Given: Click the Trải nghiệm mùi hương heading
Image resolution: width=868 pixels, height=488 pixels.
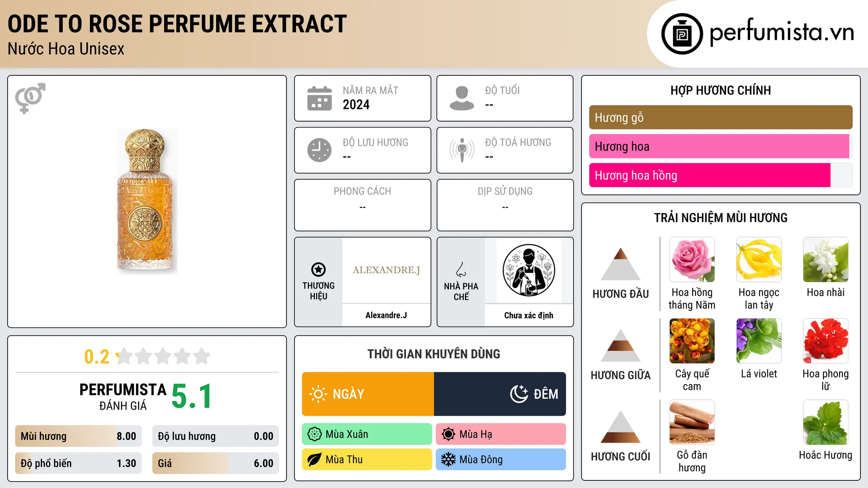Looking at the screenshot, I should tap(721, 218).
